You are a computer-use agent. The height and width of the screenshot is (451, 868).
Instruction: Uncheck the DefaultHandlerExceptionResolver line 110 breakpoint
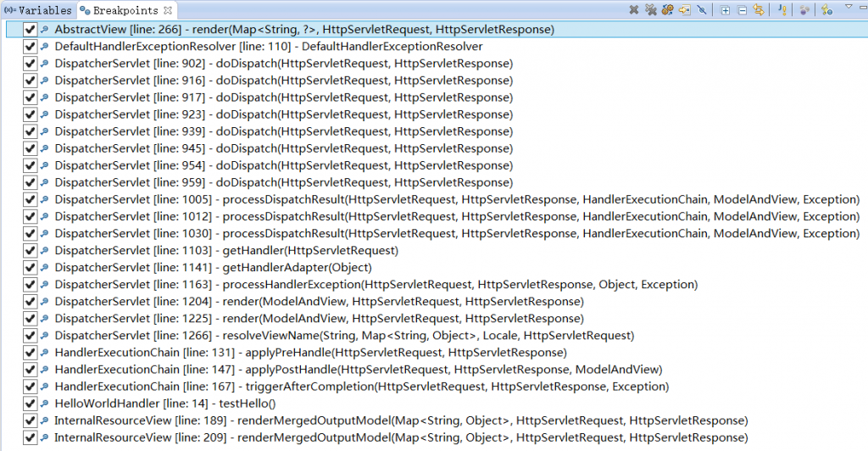tap(30, 47)
